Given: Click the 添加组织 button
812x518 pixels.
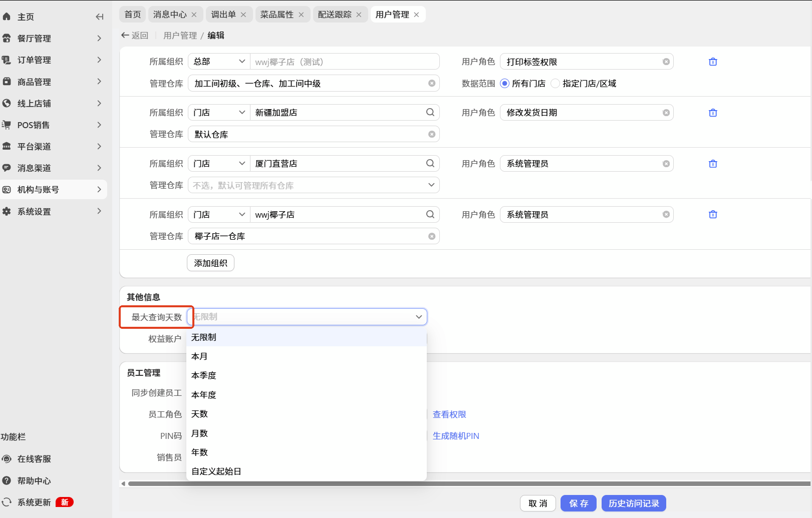Looking at the screenshot, I should 210,263.
